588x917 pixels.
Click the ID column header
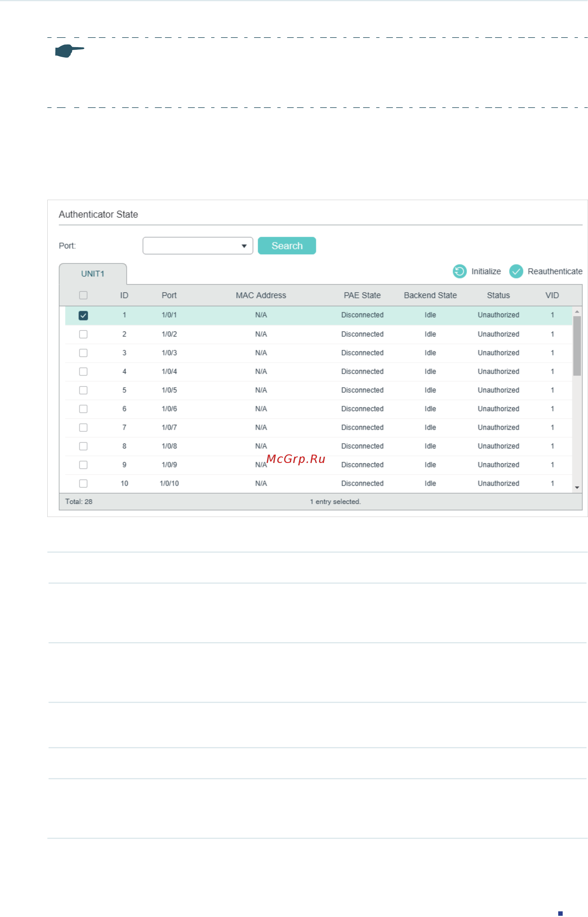tap(124, 295)
